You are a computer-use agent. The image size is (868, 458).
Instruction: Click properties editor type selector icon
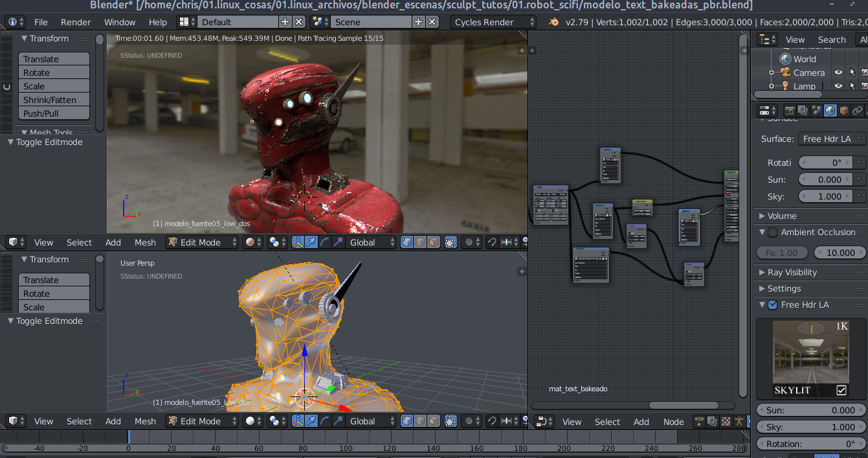[x=768, y=111]
